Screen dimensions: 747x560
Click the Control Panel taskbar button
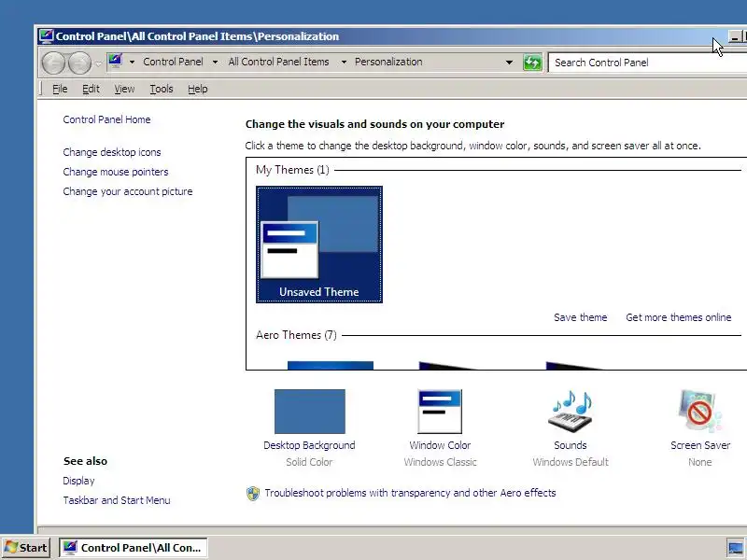point(133,548)
